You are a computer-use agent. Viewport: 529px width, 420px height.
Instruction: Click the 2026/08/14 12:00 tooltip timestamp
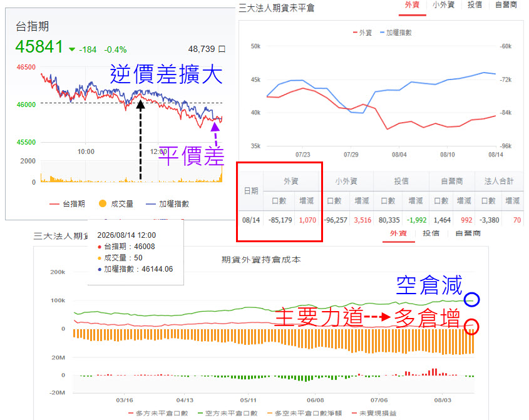tap(126, 235)
